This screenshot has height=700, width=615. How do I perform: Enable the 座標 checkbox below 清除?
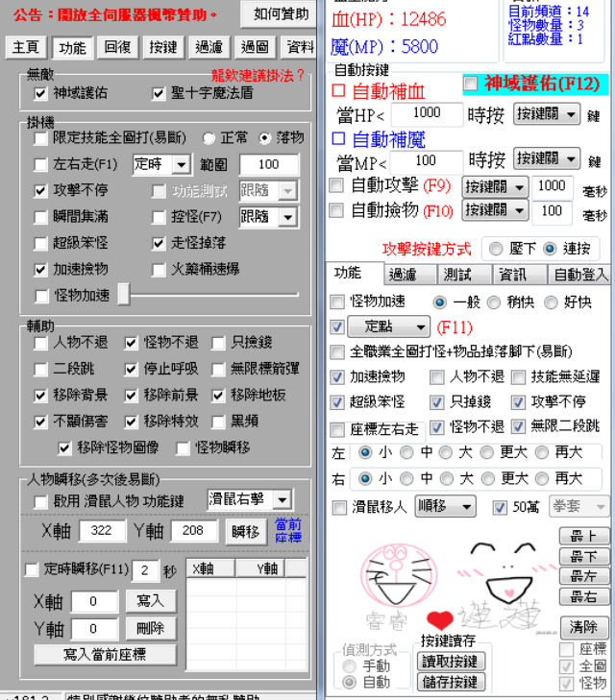pos(566,649)
